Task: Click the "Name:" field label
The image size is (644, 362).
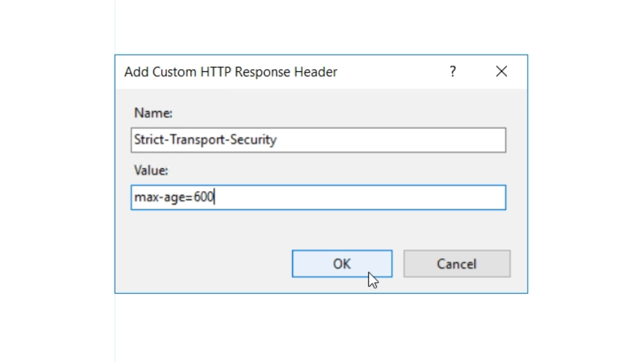Action: [x=153, y=113]
